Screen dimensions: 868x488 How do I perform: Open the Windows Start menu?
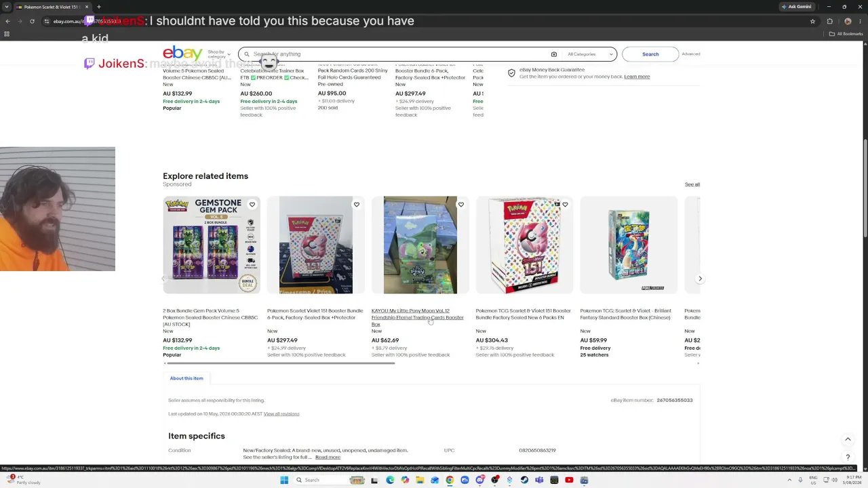(284, 480)
